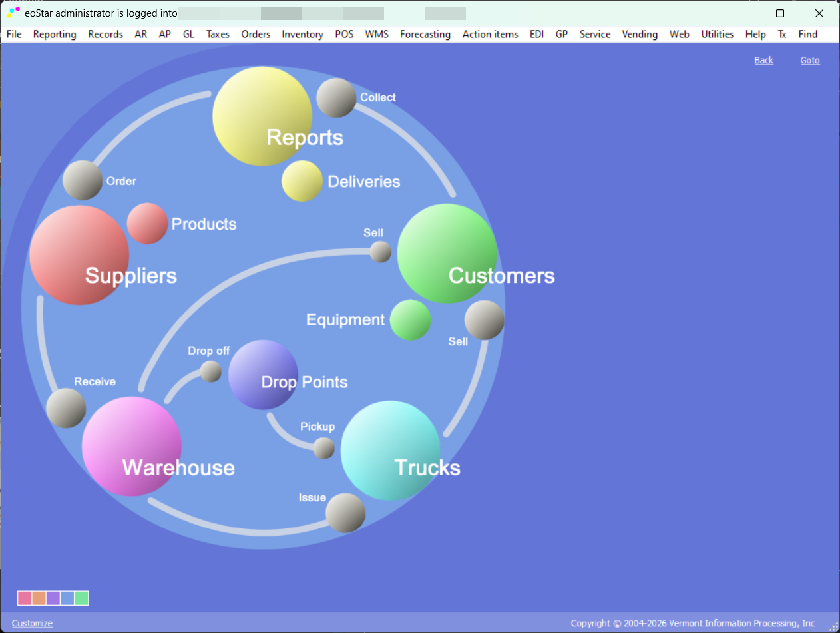Open the Find menu

tap(808, 34)
